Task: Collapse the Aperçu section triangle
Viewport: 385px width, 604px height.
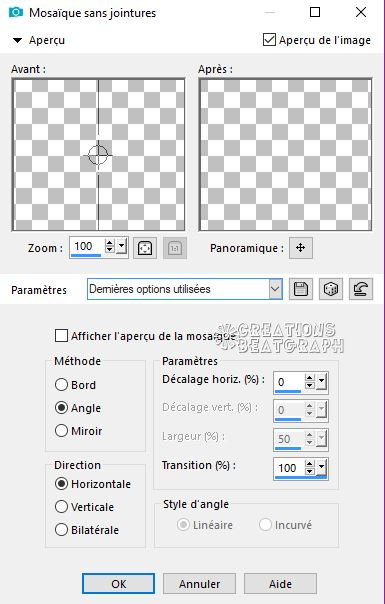Action: [x=17, y=40]
